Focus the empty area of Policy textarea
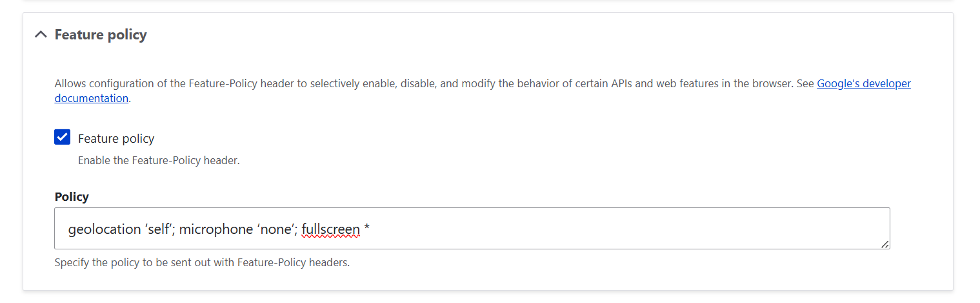The width and height of the screenshot is (980, 303). 613,229
